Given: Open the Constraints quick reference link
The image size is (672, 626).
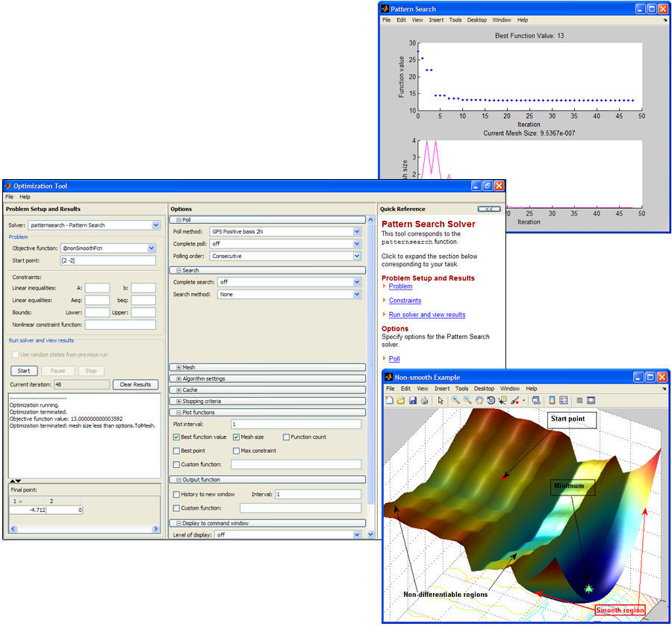Looking at the screenshot, I should pyautogui.click(x=405, y=301).
